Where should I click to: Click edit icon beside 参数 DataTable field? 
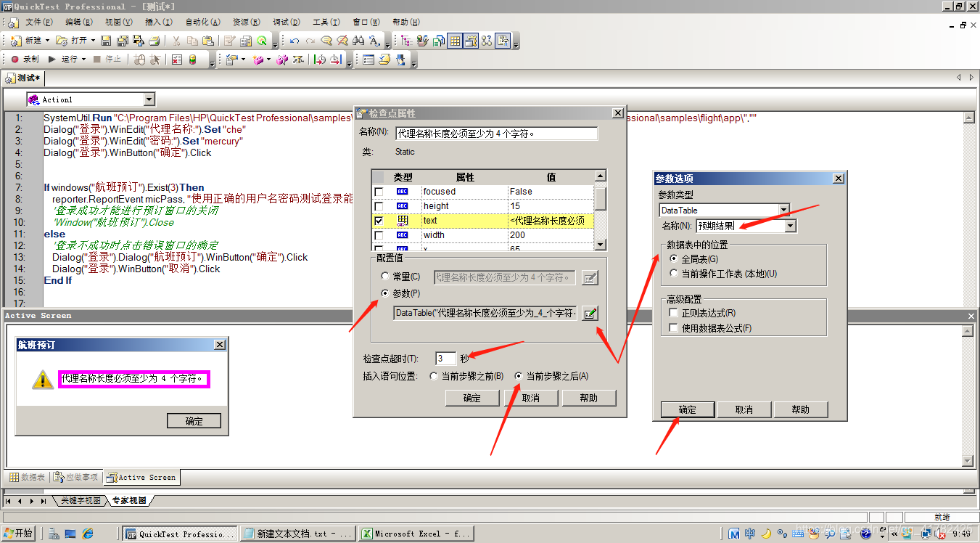point(590,313)
